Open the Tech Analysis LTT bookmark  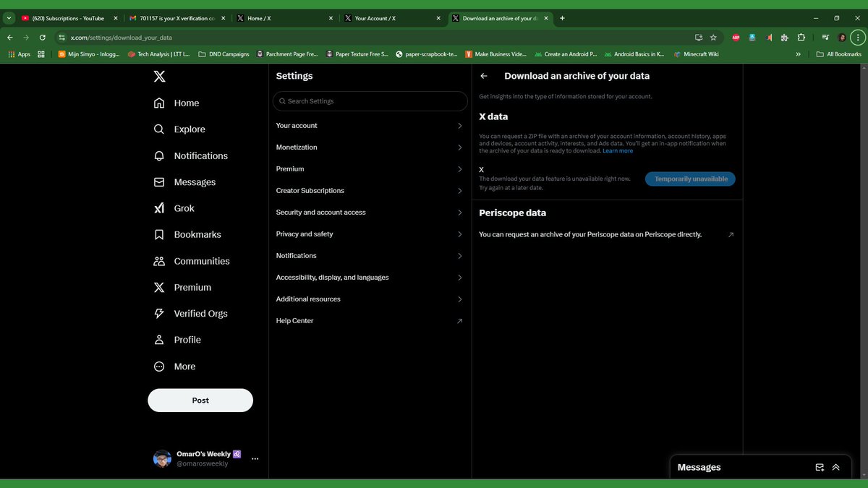coord(158,54)
